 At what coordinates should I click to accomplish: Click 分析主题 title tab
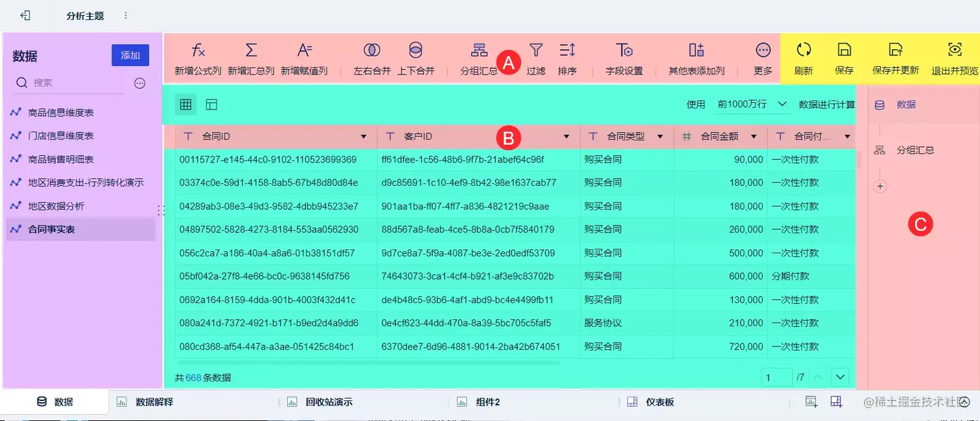point(85,16)
